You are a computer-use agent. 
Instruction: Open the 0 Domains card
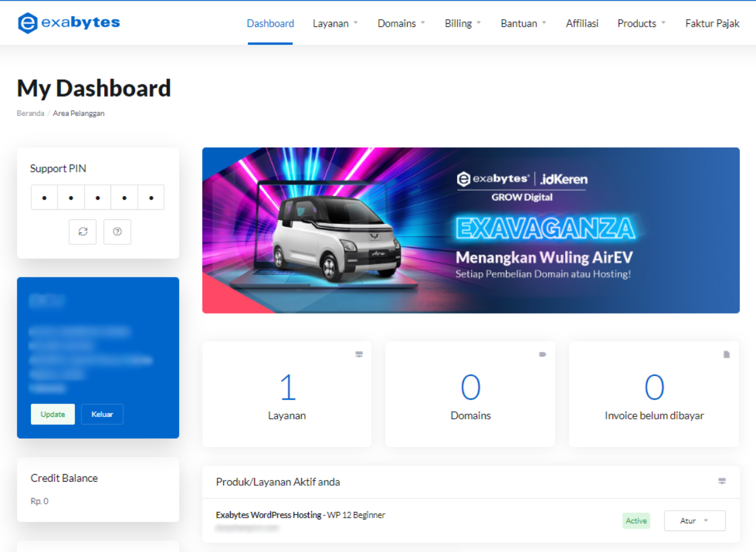tap(470, 394)
